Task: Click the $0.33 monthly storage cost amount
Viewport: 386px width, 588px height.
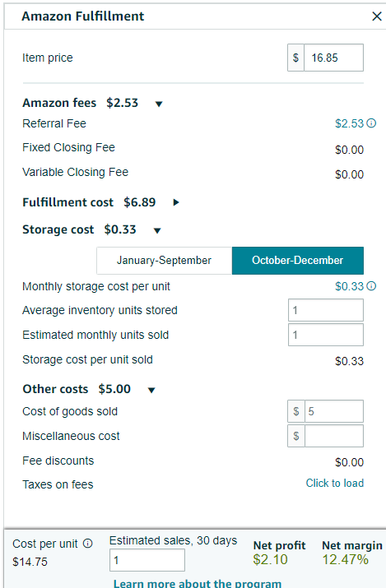Action: [x=349, y=286]
